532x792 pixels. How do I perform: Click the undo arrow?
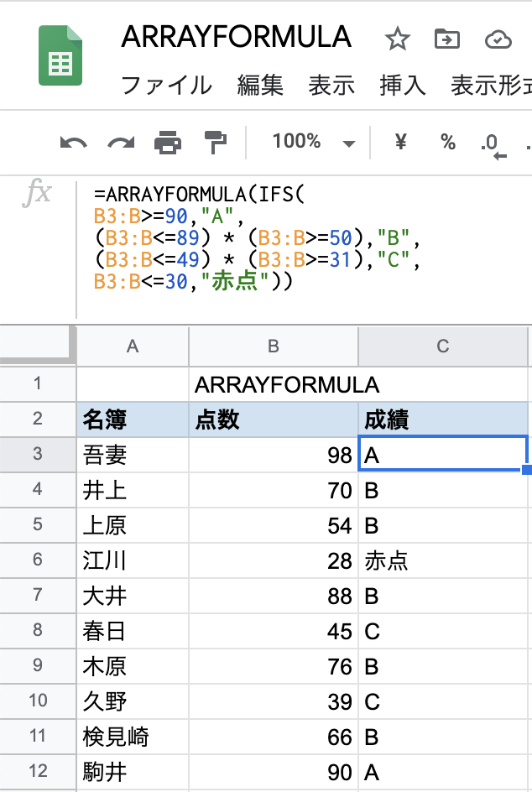[x=73, y=143]
